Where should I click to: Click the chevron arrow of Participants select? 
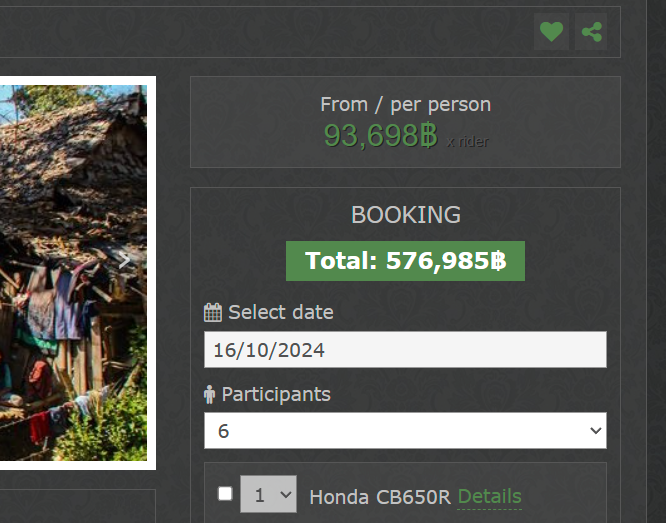(x=596, y=431)
